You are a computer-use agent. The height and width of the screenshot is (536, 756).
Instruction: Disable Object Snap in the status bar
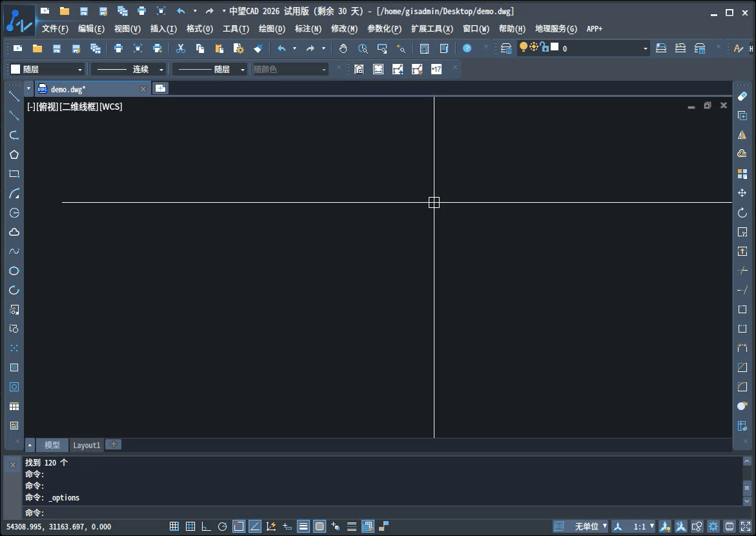pos(238,526)
